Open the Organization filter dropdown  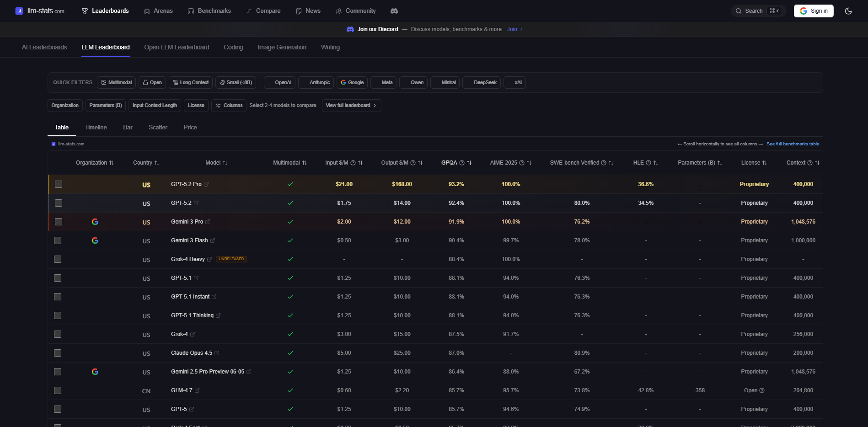(65, 106)
